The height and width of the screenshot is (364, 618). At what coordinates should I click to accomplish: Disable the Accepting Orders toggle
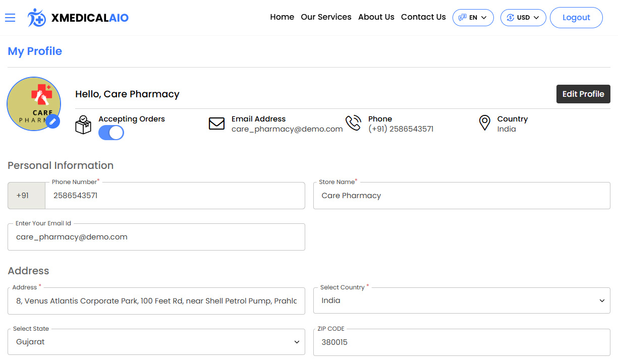point(111,133)
